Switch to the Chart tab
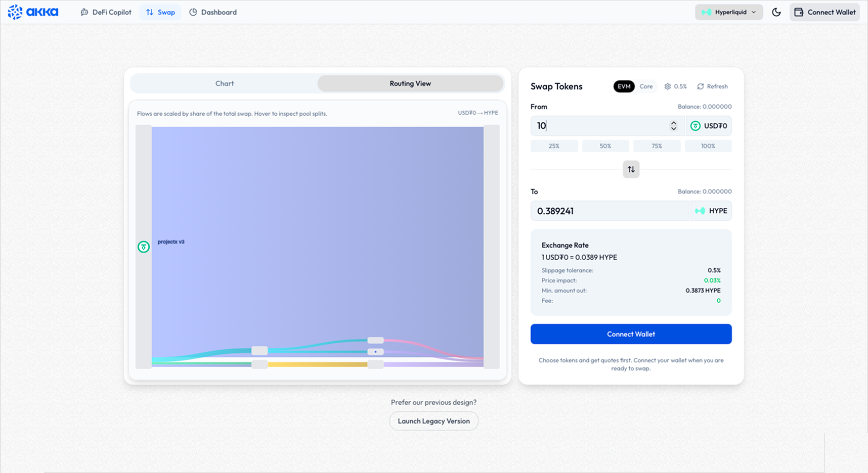This screenshot has width=868, height=473. coord(224,83)
